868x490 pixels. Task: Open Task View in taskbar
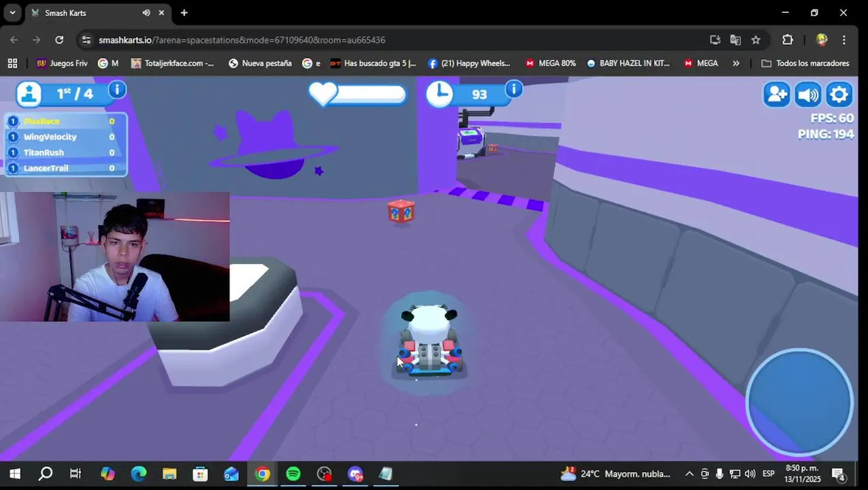click(76, 474)
